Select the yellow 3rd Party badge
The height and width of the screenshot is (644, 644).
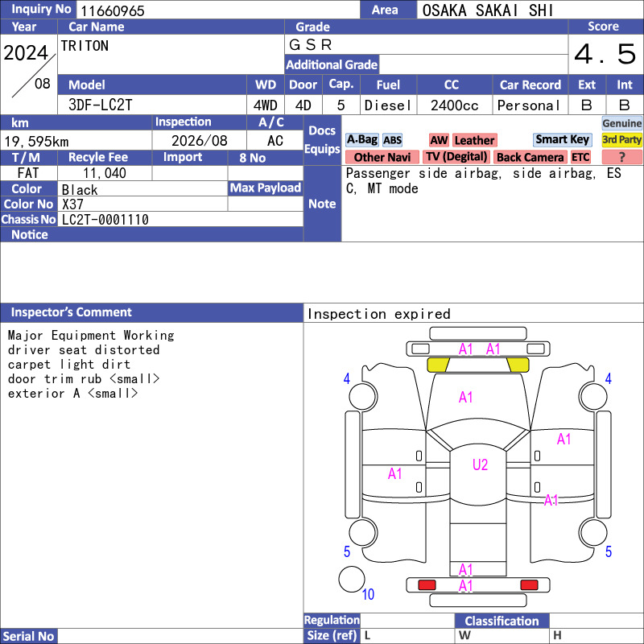click(x=621, y=139)
